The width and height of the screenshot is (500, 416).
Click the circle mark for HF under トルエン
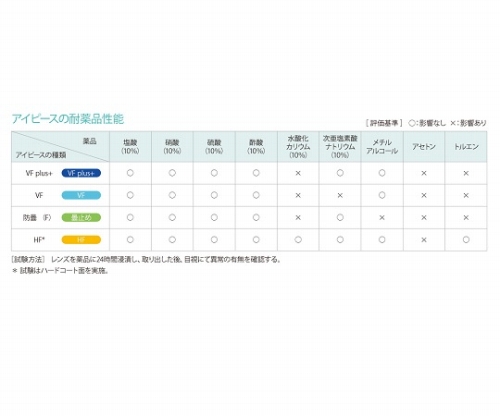coord(466,240)
